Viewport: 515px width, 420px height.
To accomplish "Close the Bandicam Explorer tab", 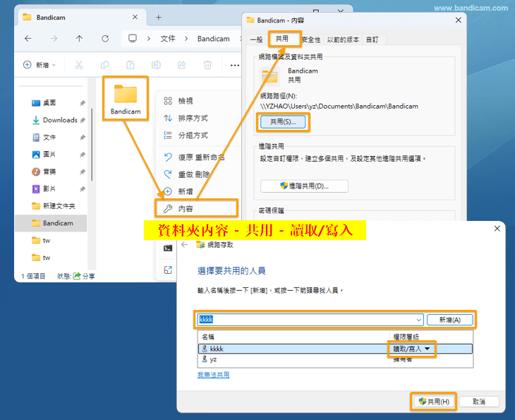I will (135, 17).
